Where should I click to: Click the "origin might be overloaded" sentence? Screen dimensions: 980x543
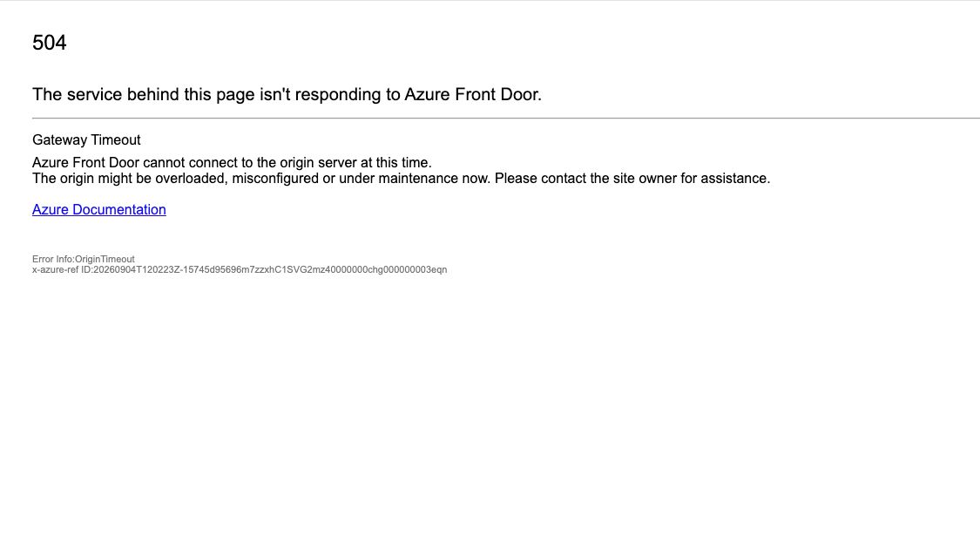[402, 179]
